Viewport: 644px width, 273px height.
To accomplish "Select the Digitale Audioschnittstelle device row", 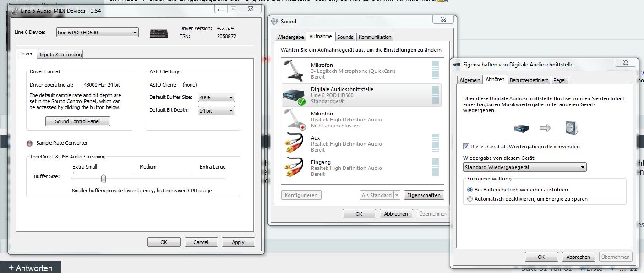I will pos(361,95).
